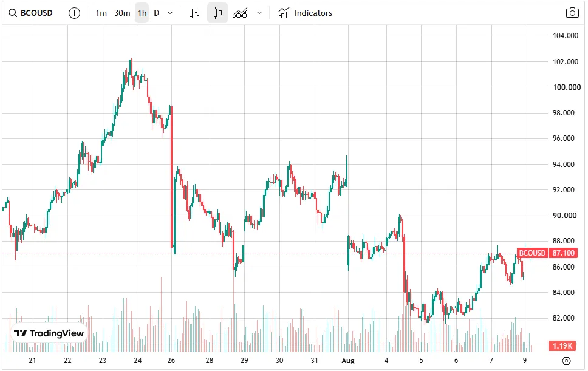This screenshot has width=588, height=371.
Task: Select the D daily timeframe
Action: pyautogui.click(x=157, y=13)
